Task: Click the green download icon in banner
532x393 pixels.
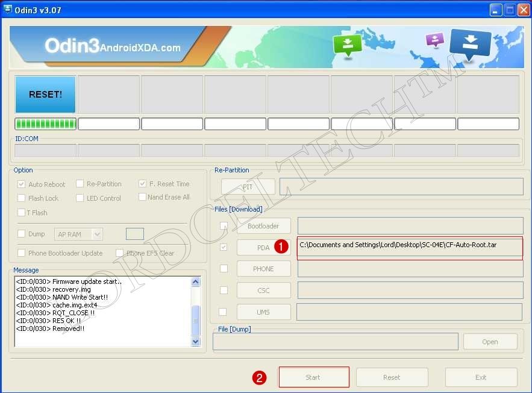Action: click(x=348, y=45)
